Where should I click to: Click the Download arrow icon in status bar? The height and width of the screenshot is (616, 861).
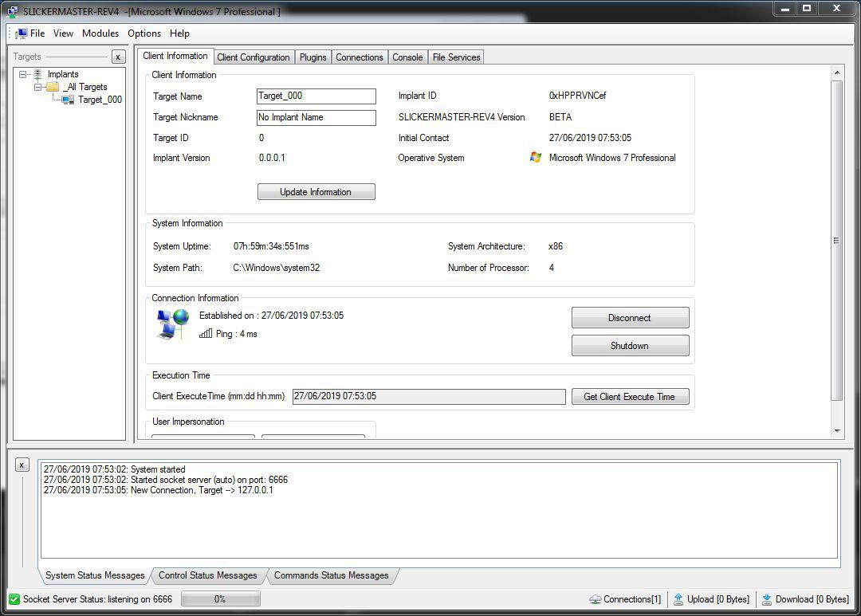click(767, 599)
